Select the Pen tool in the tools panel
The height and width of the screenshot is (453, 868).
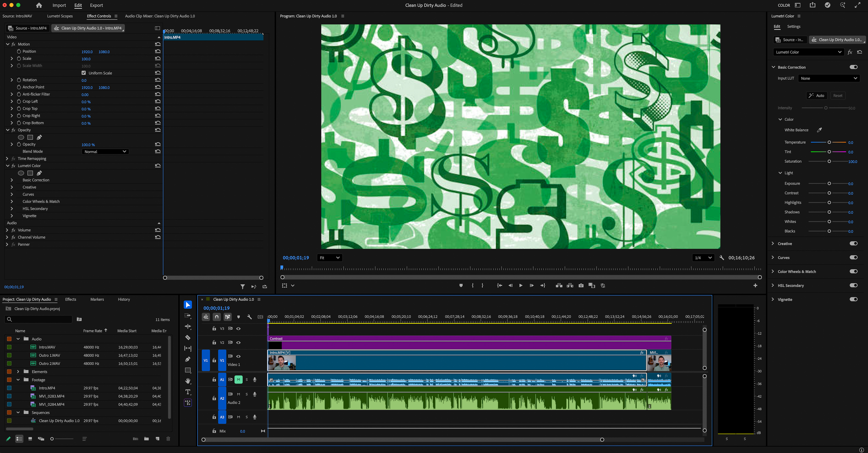click(188, 359)
